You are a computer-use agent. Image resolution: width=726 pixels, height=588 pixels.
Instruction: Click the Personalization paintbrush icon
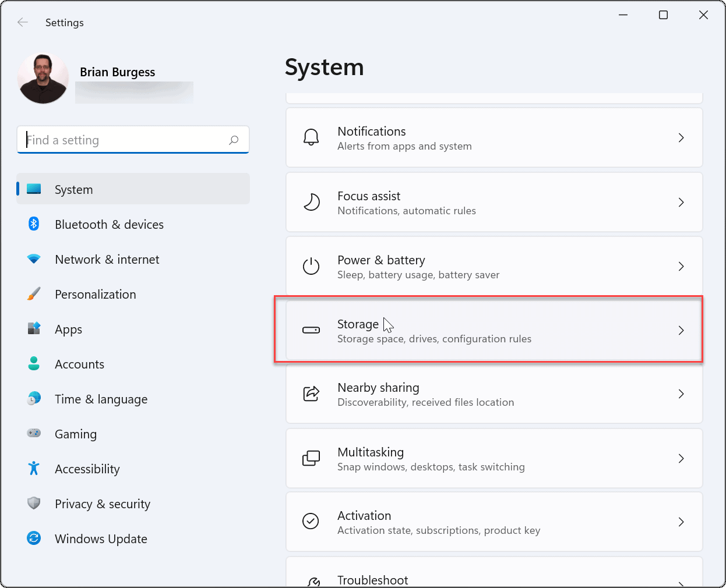click(34, 294)
